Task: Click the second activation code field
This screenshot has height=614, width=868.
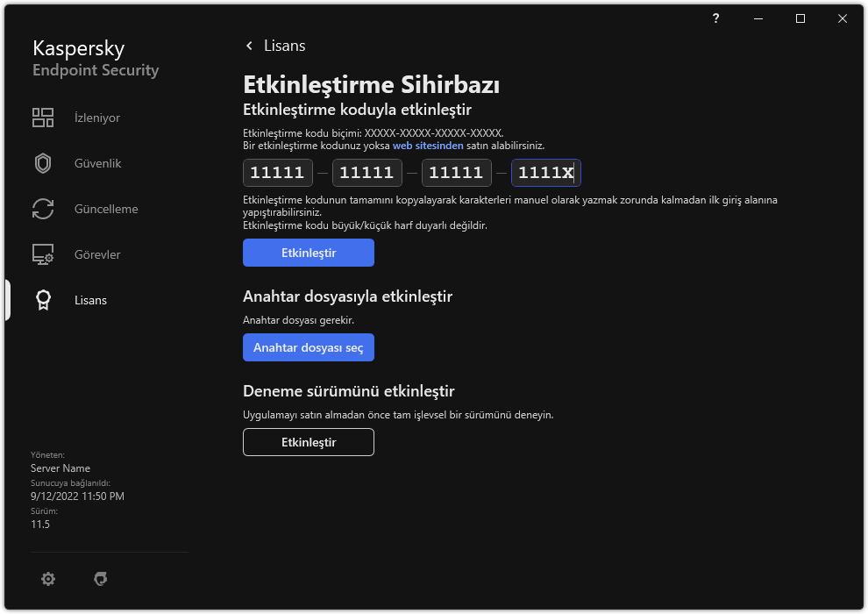Action: coord(366,173)
